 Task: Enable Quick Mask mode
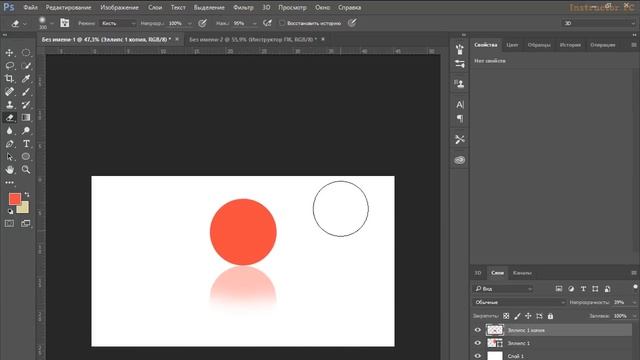click(9, 223)
